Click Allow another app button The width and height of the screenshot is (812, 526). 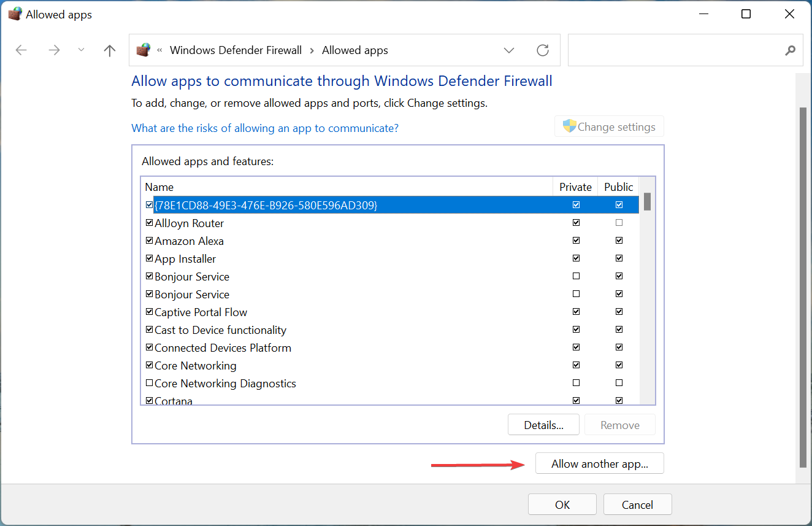(x=600, y=463)
